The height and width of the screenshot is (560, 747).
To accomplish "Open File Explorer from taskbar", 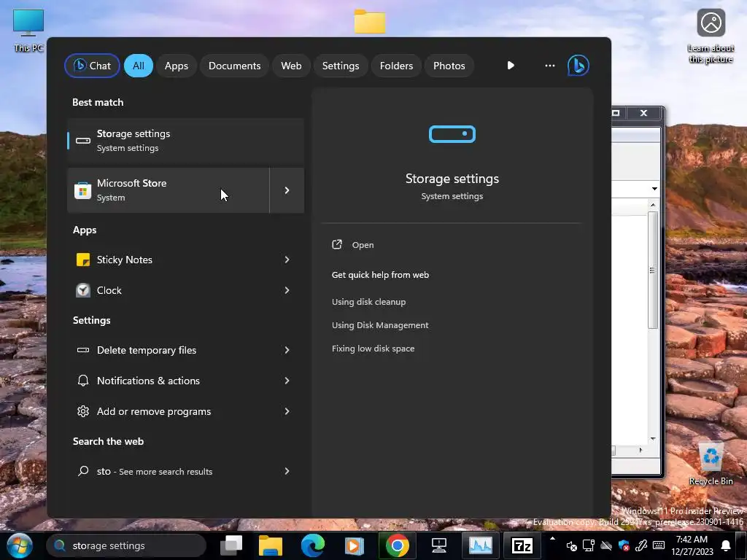I will pos(271,545).
